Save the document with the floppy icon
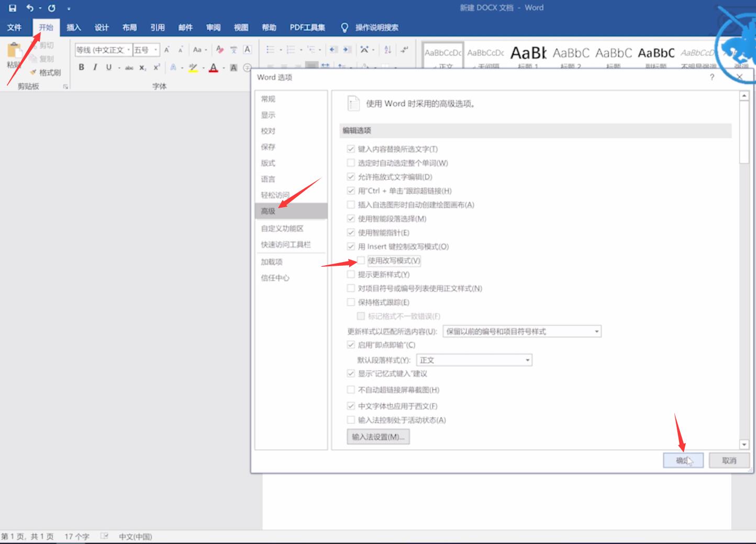Viewport: 756px width, 544px height. [13, 8]
